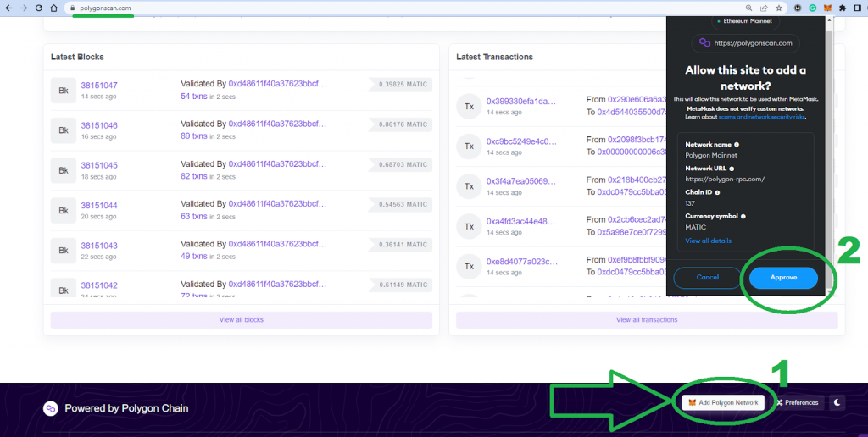Bookmark this page with star icon
Viewport: 868px width, 437px height.
pos(779,8)
